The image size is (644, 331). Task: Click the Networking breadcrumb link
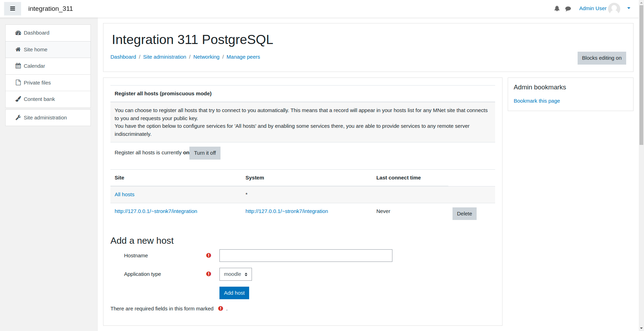(x=207, y=57)
